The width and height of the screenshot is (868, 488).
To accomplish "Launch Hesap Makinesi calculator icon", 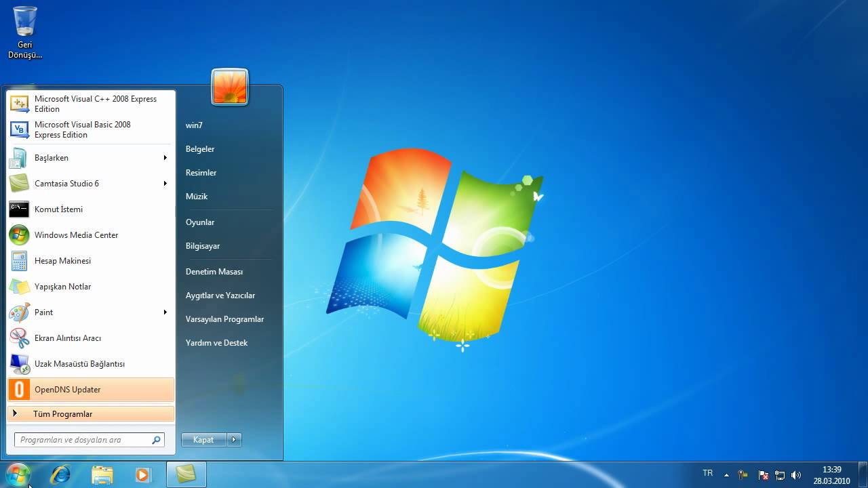I will pos(19,261).
